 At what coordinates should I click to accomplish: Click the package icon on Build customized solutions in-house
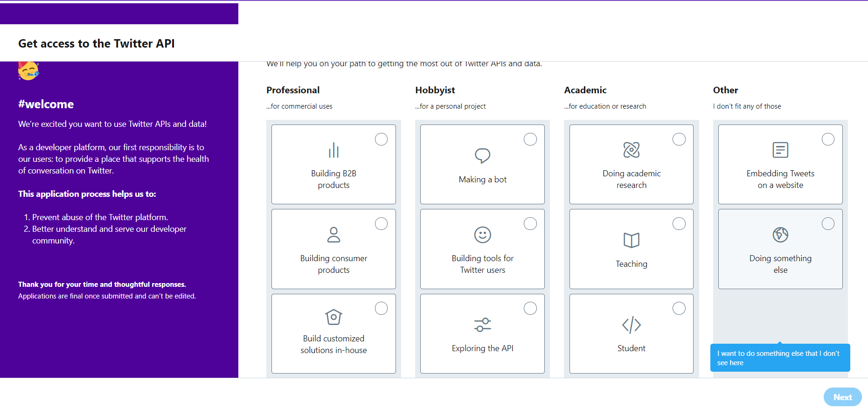(333, 317)
